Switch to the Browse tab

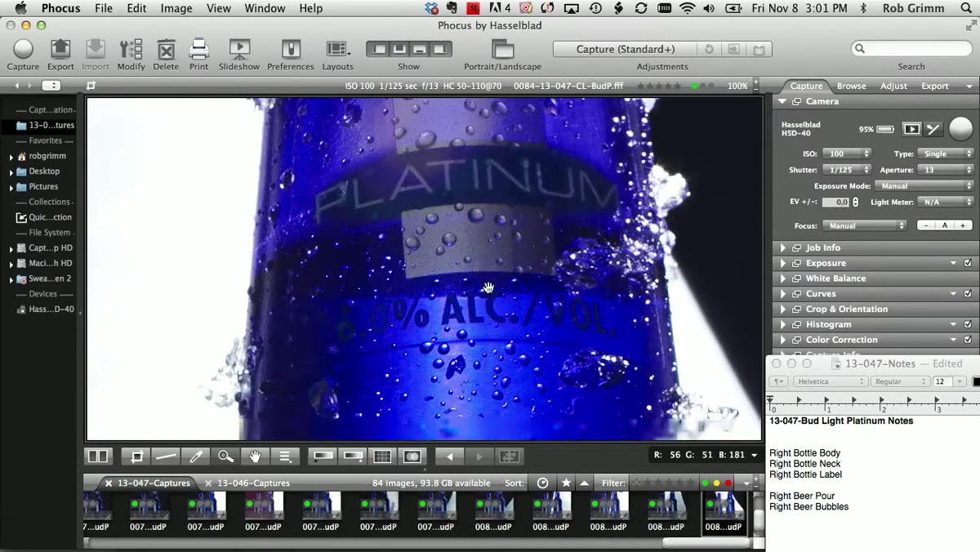851,86
